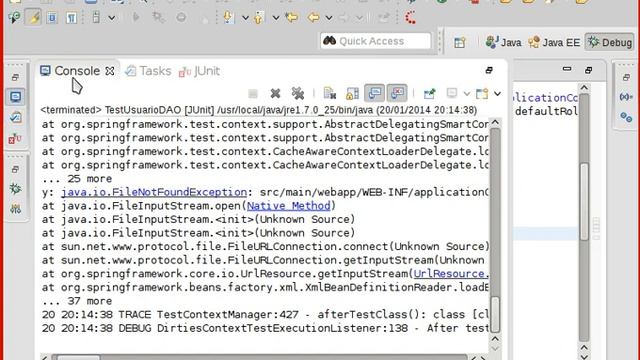
Task: Toggle block selection mode
Action: [52, 18]
